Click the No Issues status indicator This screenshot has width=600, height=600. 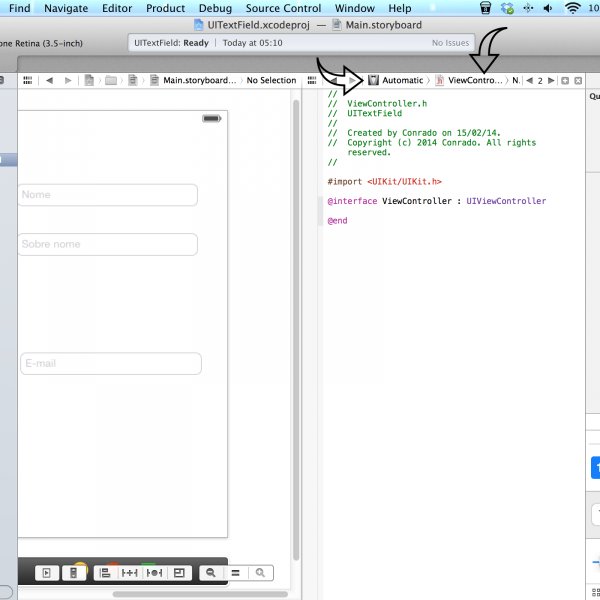[x=450, y=43]
